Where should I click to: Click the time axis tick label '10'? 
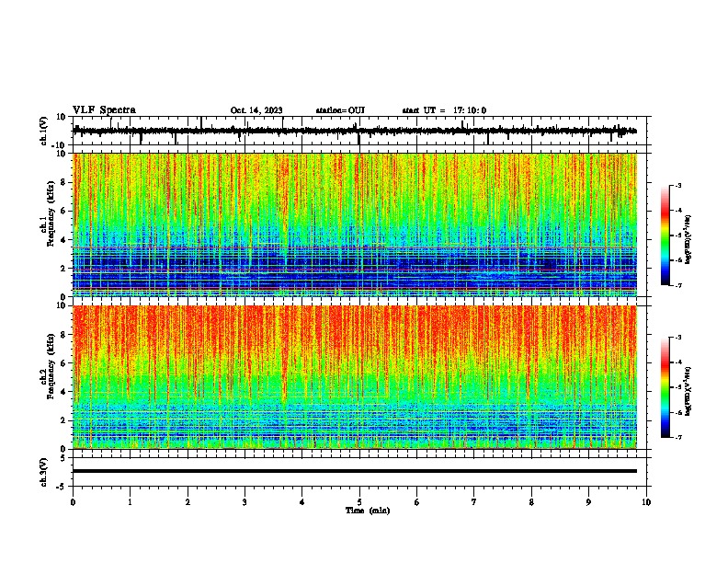pos(646,502)
